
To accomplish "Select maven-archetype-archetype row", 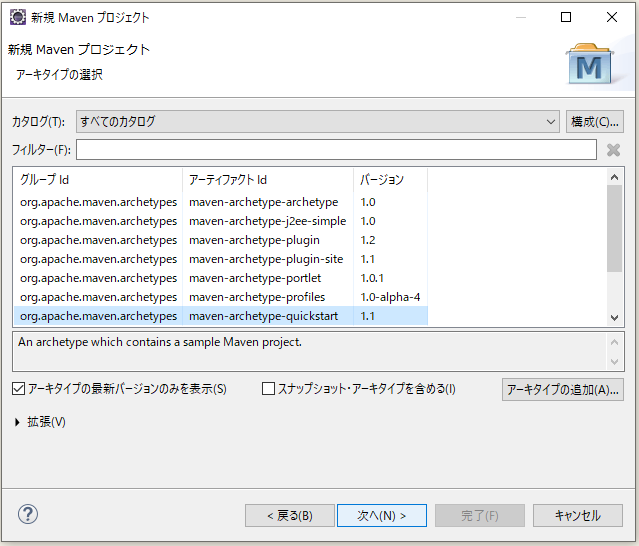I will point(221,202).
